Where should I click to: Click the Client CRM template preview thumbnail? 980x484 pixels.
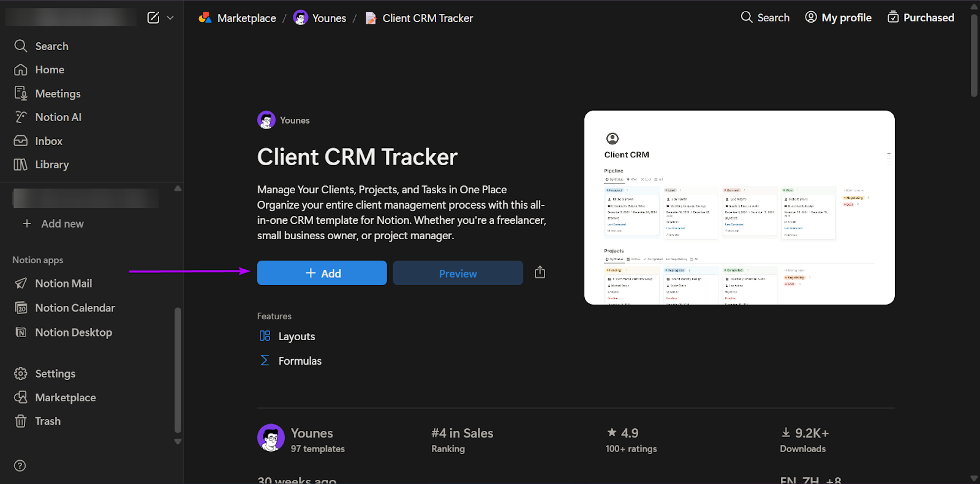coord(739,207)
